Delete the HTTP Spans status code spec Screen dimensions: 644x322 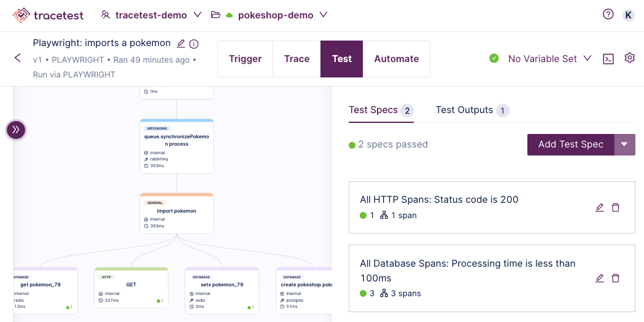click(616, 208)
